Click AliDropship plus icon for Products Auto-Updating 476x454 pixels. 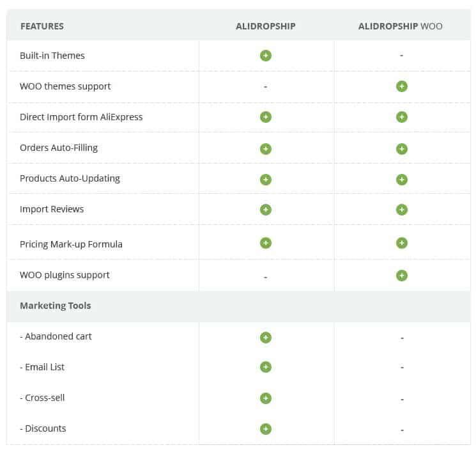point(266,180)
